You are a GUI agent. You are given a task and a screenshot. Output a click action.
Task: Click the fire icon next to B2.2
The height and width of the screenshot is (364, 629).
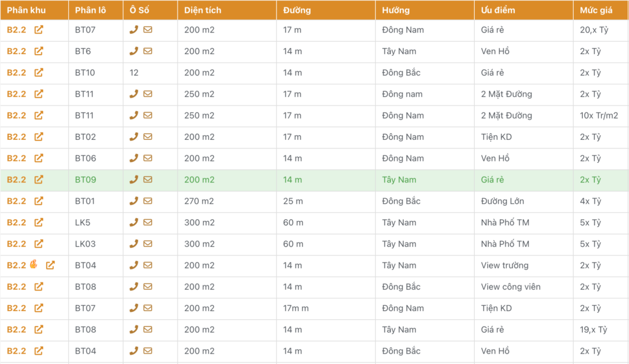pos(34,265)
